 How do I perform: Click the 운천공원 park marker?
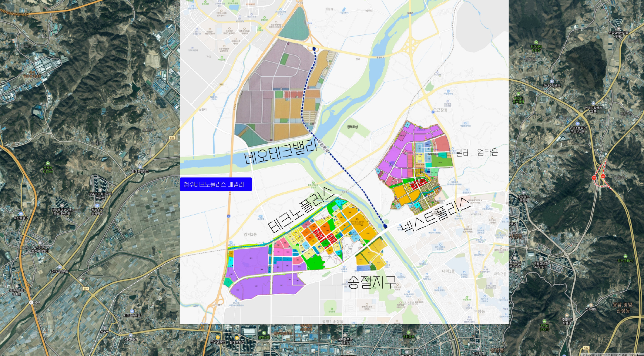point(408,335)
